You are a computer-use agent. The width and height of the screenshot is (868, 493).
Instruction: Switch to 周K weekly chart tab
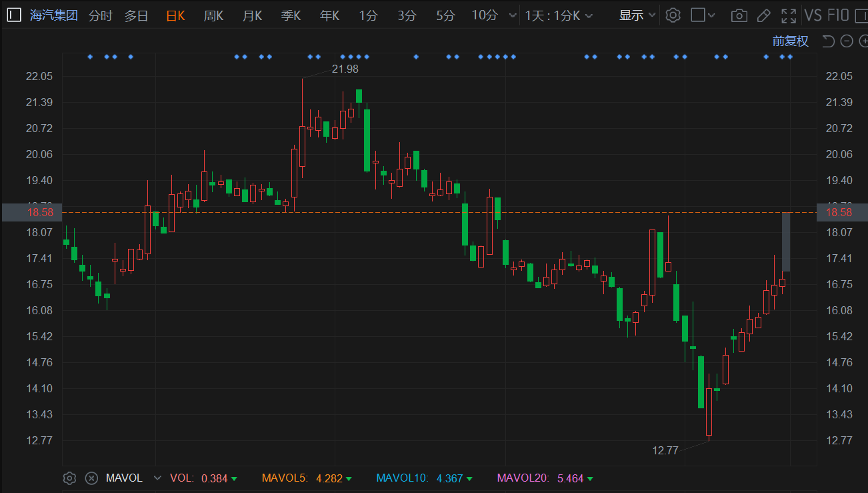point(213,15)
